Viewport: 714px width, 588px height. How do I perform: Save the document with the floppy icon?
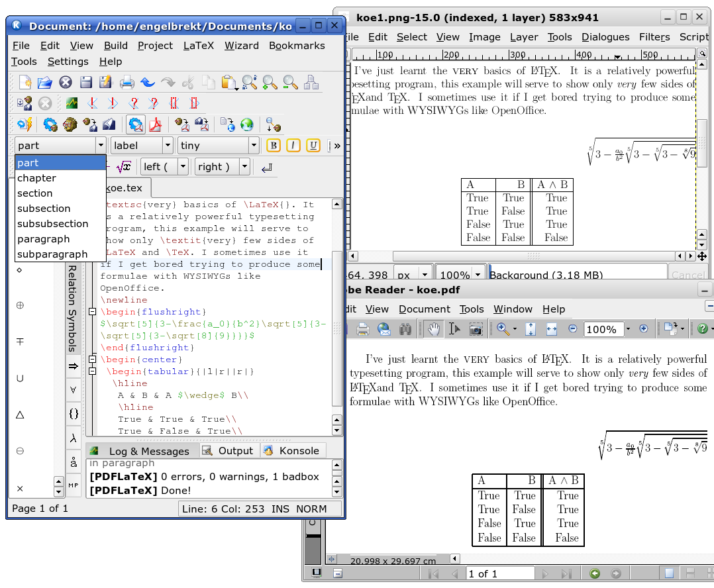click(85, 82)
